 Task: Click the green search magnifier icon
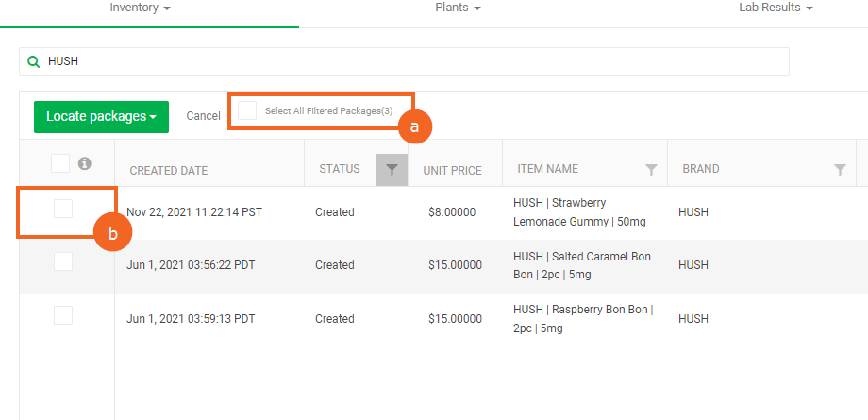(x=33, y=61)
